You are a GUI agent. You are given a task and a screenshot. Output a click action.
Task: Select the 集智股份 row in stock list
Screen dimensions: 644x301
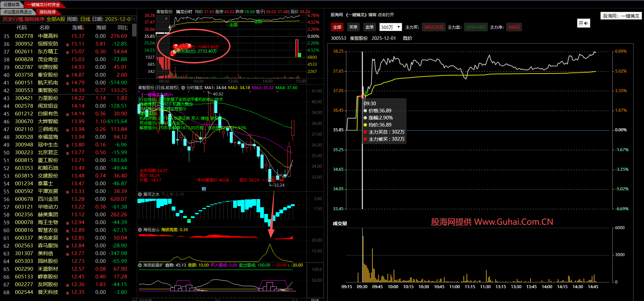tap(48, 90)
